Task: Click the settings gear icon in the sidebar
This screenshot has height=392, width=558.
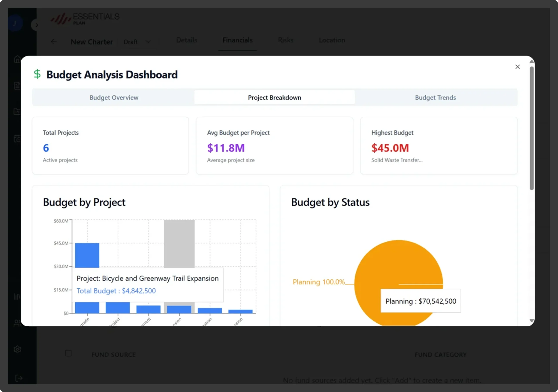Action: point(17,349)
